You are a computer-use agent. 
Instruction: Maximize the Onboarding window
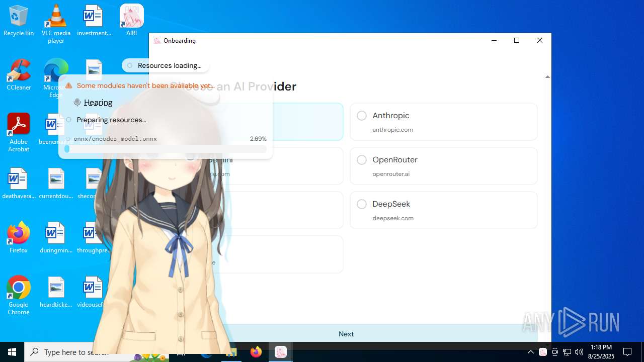coord(516,40)
